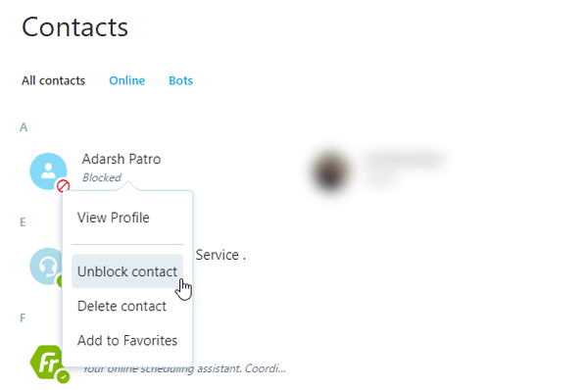
Task: Click the green checkmark badge on Fr avatar
Action: pos(64,376)
